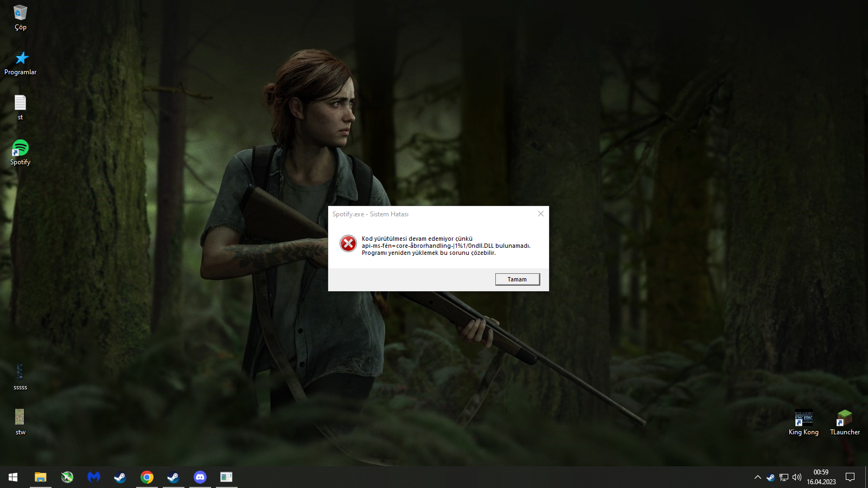The height and width of the screenshot is (488, 868).
Task: Expand the hidden system tray icons chevron
Action: (757, 477)
